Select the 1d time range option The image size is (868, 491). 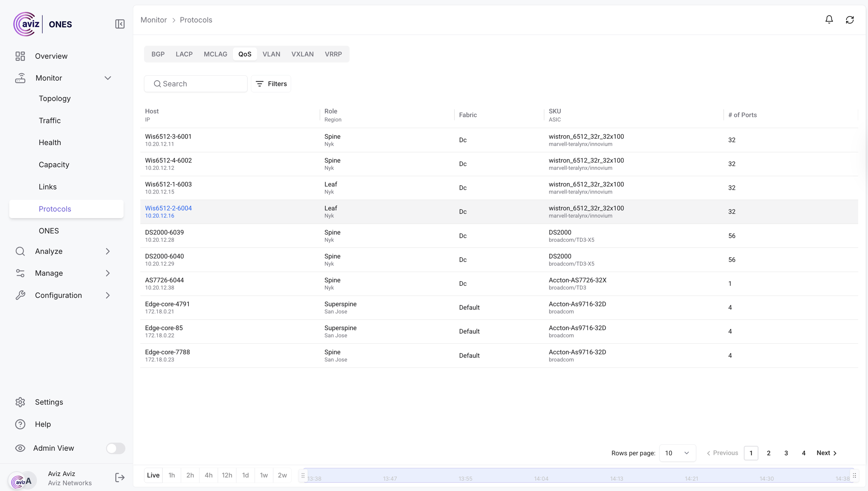click(245, 475)
